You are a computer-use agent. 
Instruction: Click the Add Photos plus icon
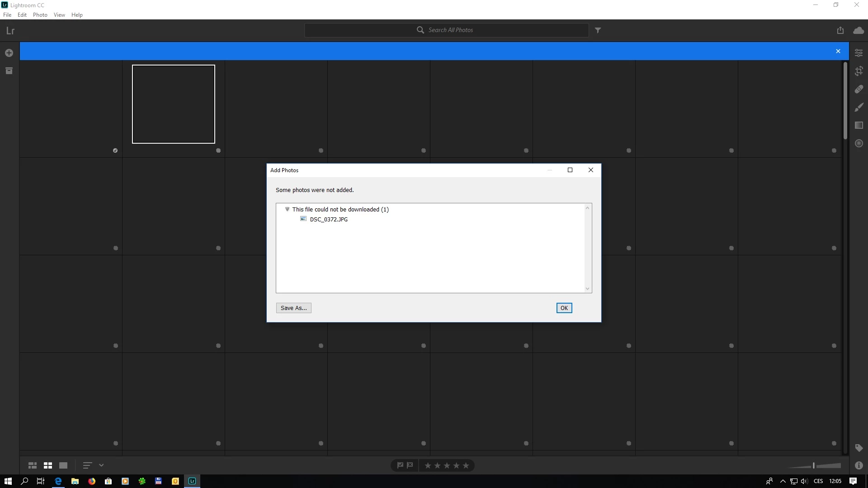[9, 53]
